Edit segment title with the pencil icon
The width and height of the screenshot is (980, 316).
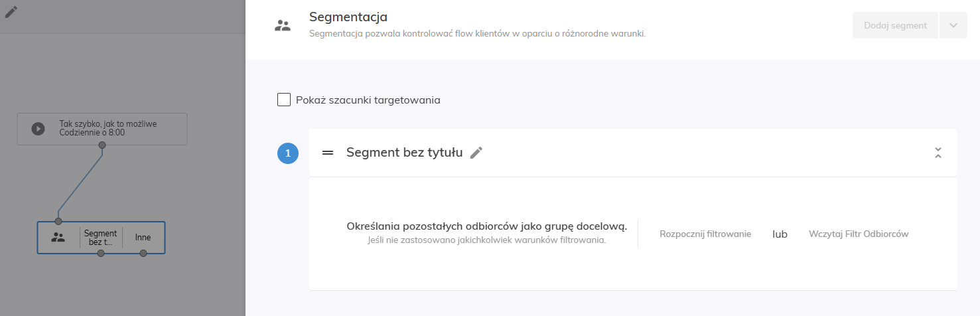pos(476,153)
